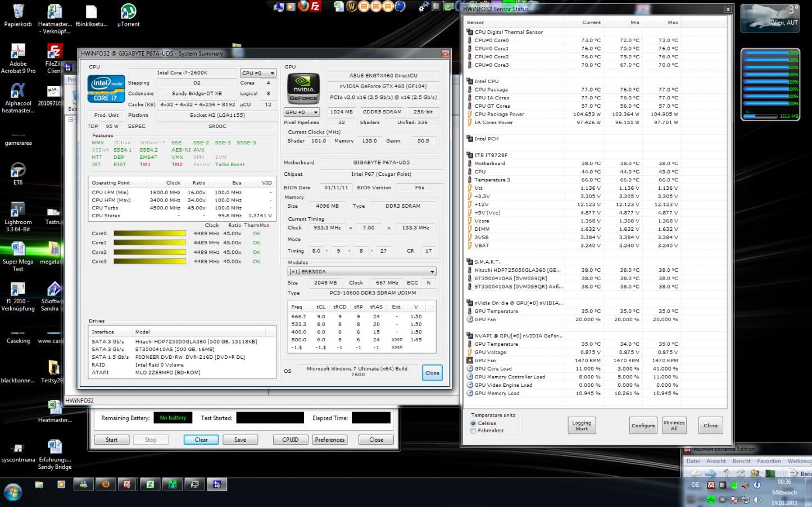Click the Daemon Tools tray icon
The width and height of the screenshot is (812, 507).
[x=757, y=485]
